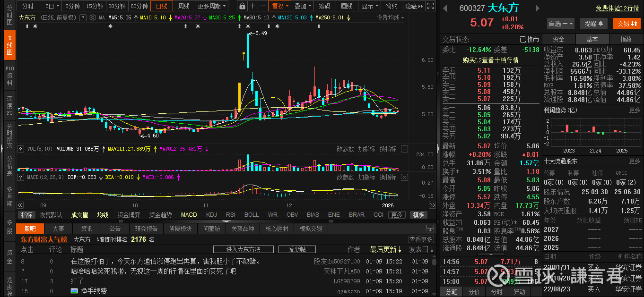644x297 pixels.
Task: Click the bottom panel pop-out icon
Action: tap(430, 229)
